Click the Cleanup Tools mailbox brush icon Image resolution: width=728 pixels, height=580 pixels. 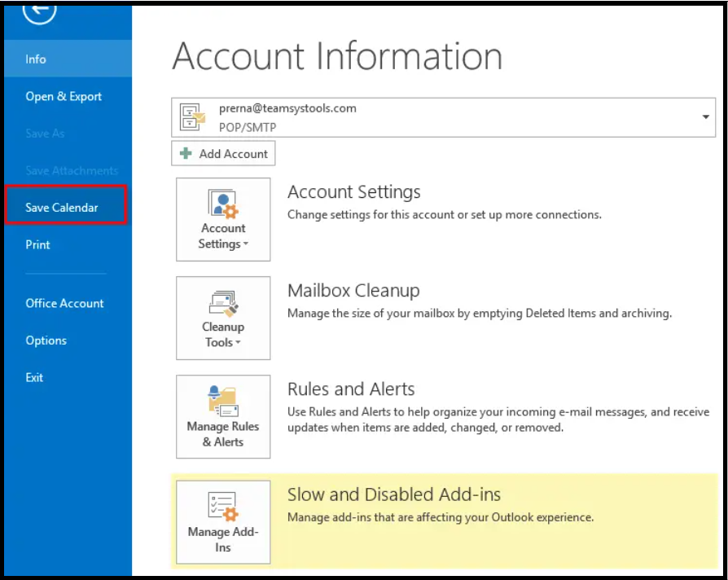point(223,303)
